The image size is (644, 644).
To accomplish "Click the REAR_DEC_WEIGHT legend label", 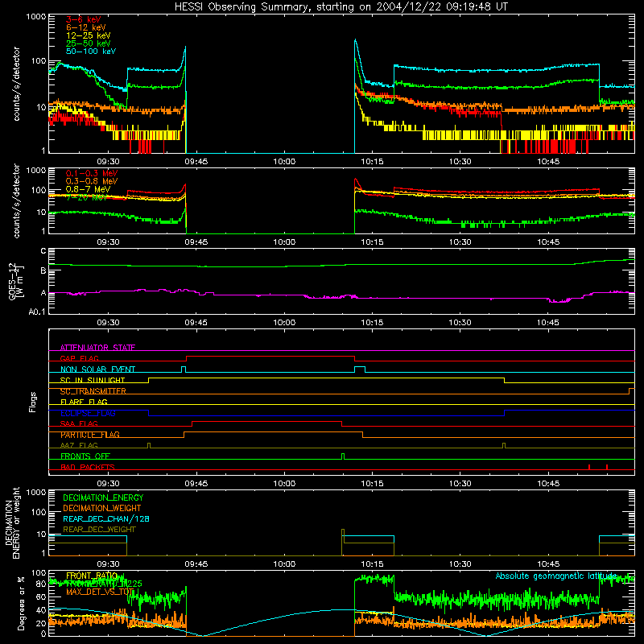I will coord(99,530).
